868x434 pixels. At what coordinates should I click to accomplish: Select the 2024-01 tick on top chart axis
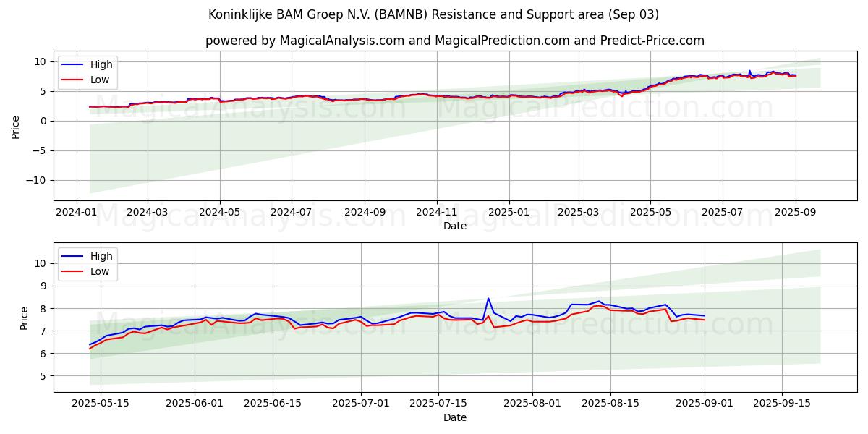(77, 211)
